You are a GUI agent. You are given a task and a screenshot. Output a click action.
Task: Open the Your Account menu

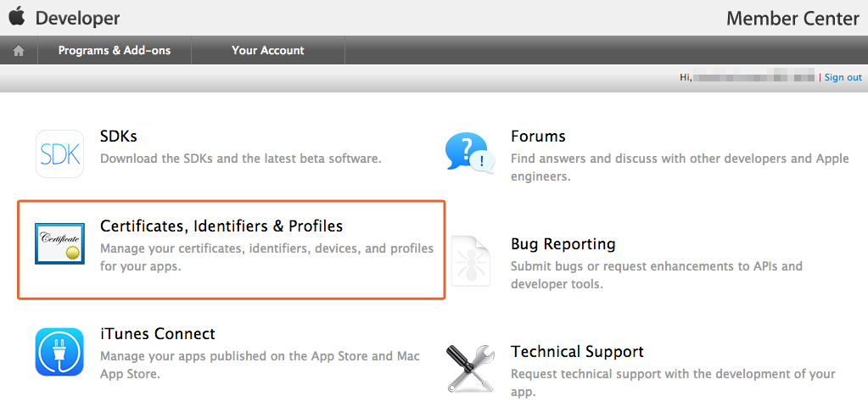coord(268,50)
